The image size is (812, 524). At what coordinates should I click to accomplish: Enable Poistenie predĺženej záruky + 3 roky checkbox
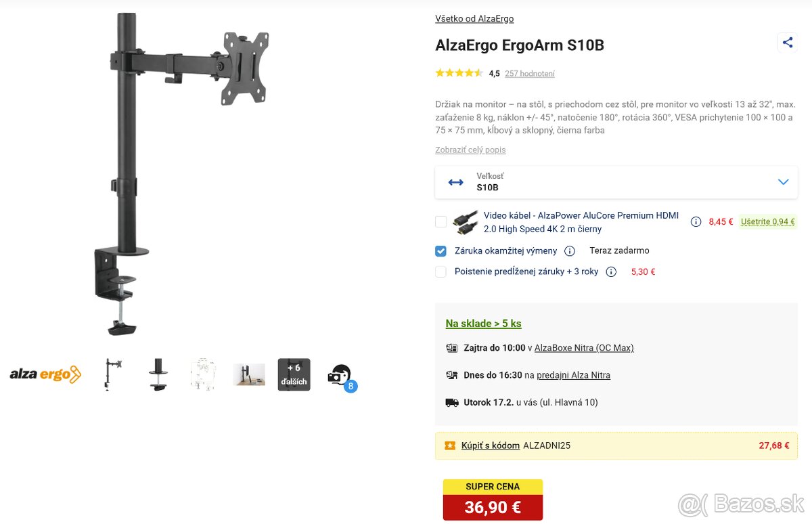pos(441,272)
